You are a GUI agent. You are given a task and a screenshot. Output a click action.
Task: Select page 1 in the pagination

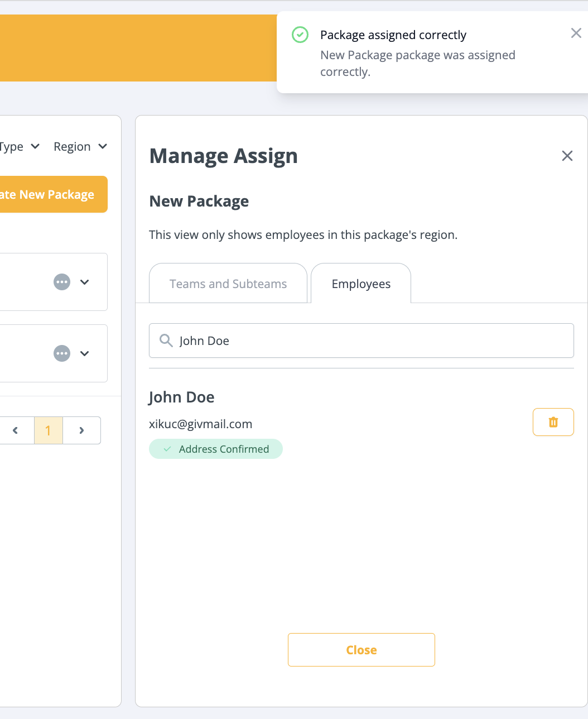48,430
